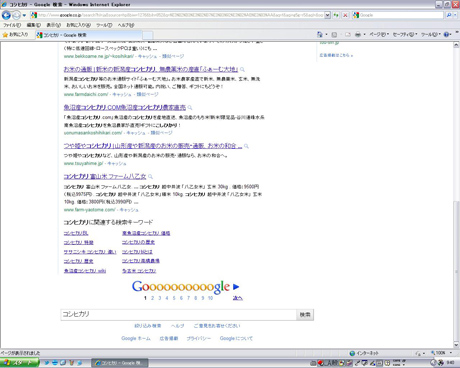Open a new blank tab button
460x368 pixels.
148,35
